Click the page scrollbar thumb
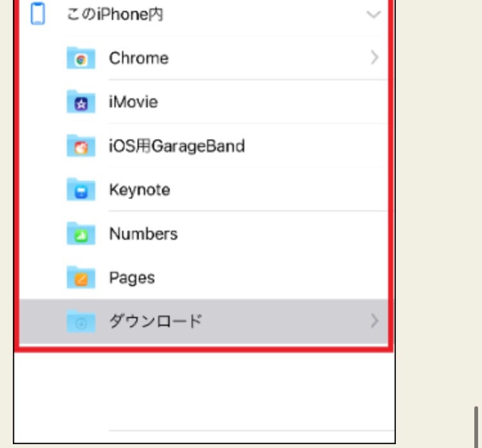This screenshot has height=448, width=482. click(476, 427)
